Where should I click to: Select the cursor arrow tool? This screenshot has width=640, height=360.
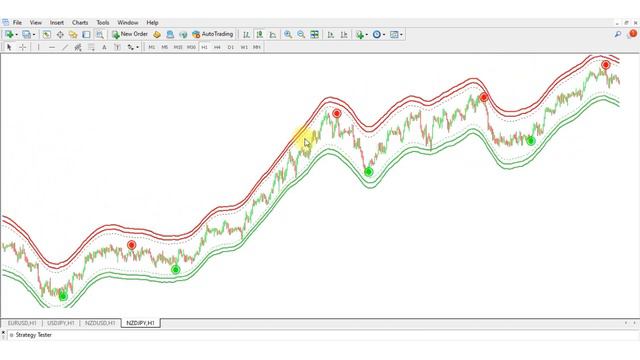pos(9,47)
